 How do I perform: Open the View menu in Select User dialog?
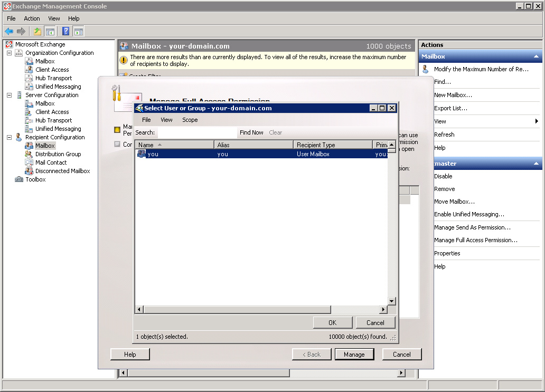pyautogui.click(x=166, y=120)
